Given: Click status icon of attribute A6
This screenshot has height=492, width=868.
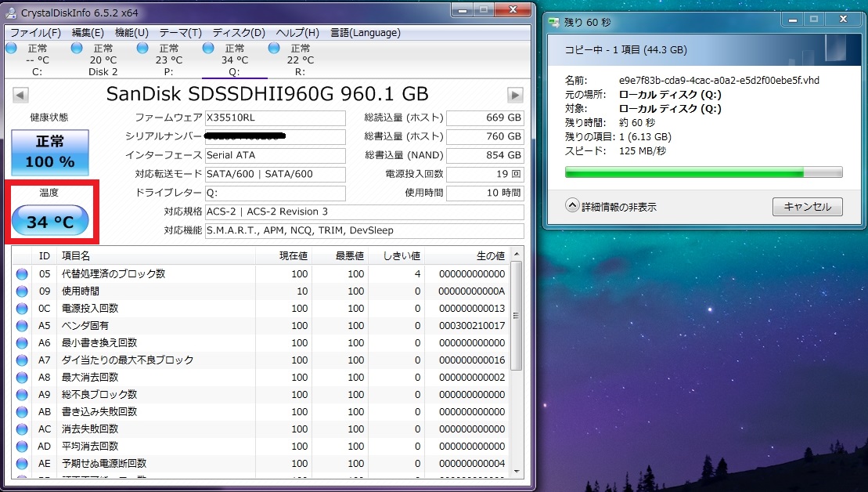Looking at the screenshot, I should [22, 343].
